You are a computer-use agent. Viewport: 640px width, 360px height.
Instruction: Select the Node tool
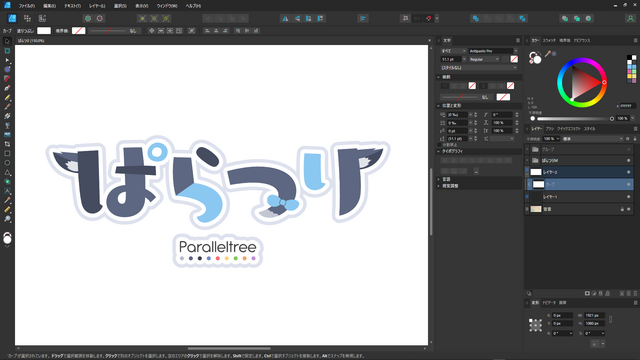coord(7,60)
